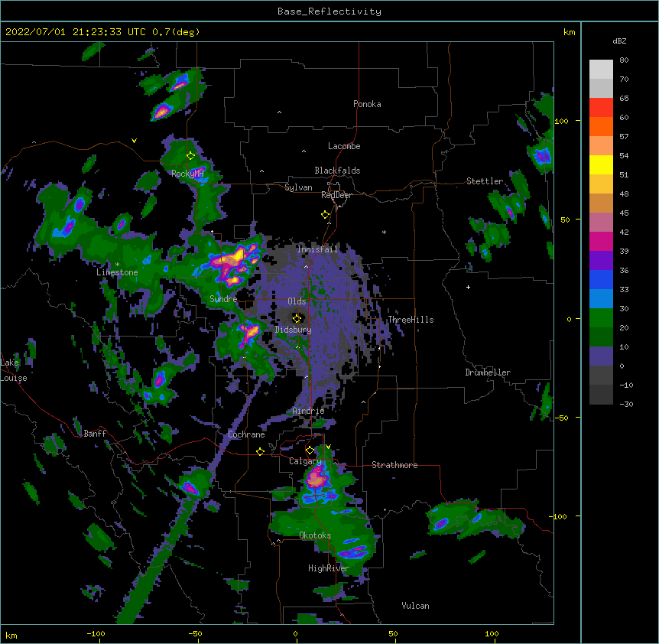
Task: Click the Ponoka city label
Action: click(367, 104)
